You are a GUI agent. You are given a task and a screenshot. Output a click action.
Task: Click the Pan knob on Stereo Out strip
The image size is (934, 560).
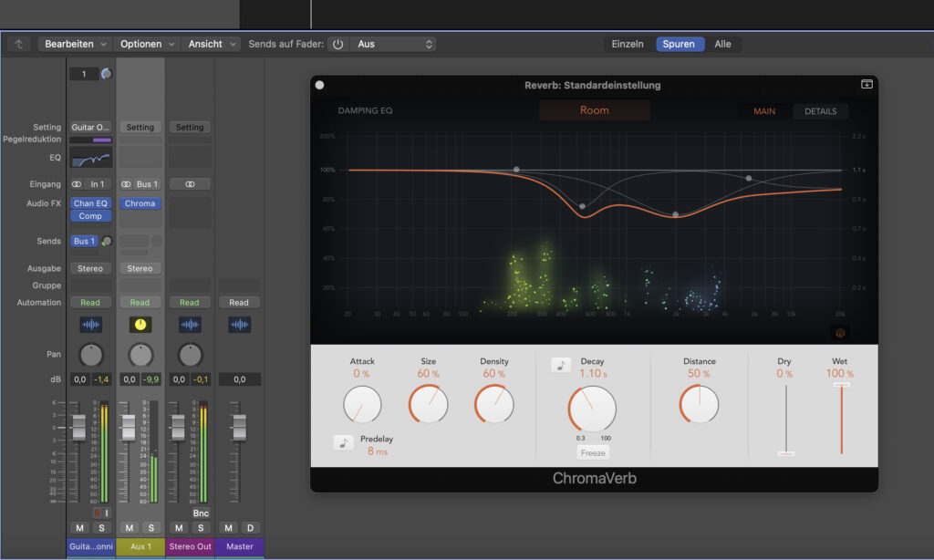tap(190, 355)
